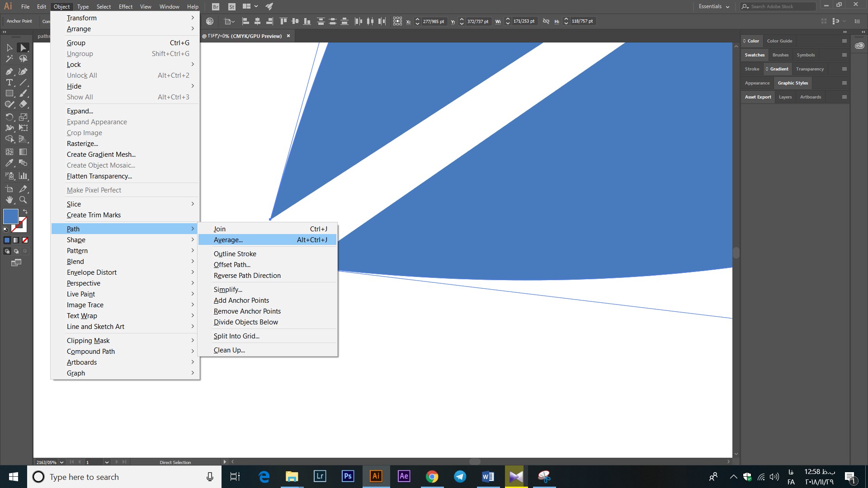Screen dimensions: 868x488
Task: Choose Join from Path submenu
Action: pyautogui.click(x=268, y=229)
